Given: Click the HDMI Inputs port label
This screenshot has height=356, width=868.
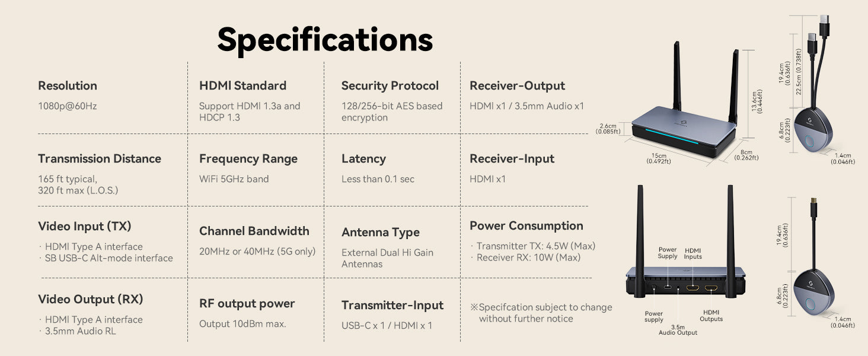Looking at the screenshot, I should pyautogui.click(x=693, y=253).
